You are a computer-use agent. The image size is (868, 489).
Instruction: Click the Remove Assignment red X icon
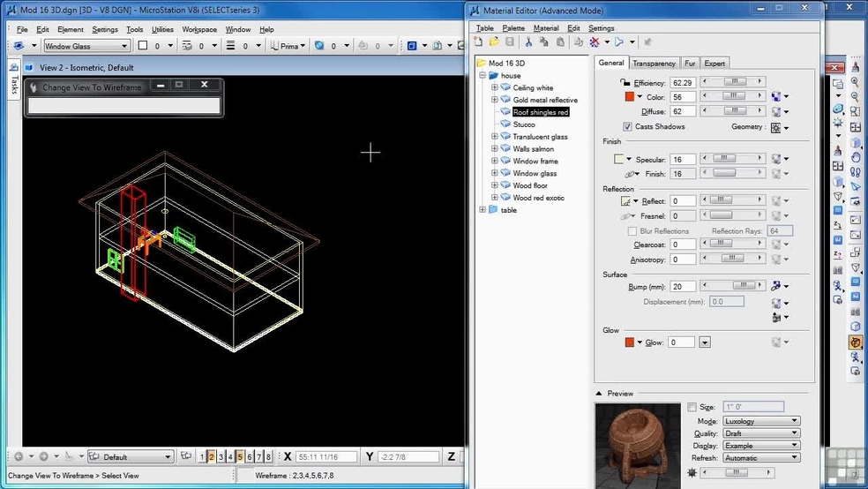click(x=595, y=42)
